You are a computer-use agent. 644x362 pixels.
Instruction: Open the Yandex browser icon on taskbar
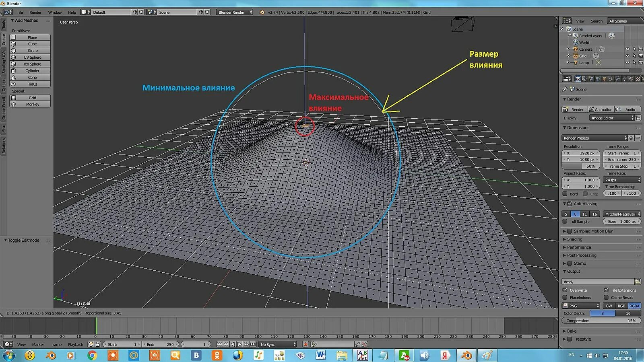pos(445,355)
